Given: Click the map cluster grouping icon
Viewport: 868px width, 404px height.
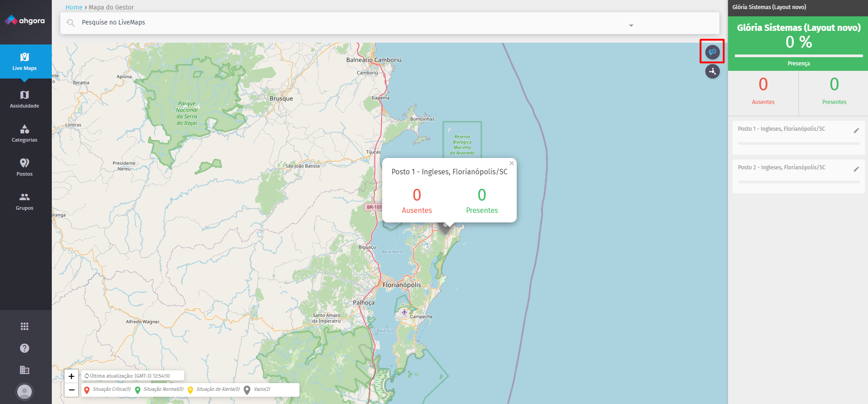Looking at the screenshot, I should pos(713,71).
